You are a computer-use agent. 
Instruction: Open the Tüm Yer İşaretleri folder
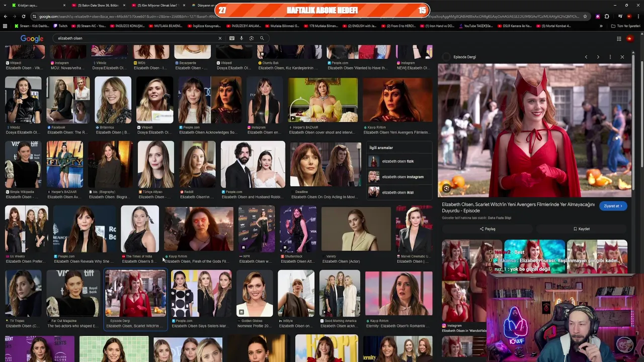626,26
